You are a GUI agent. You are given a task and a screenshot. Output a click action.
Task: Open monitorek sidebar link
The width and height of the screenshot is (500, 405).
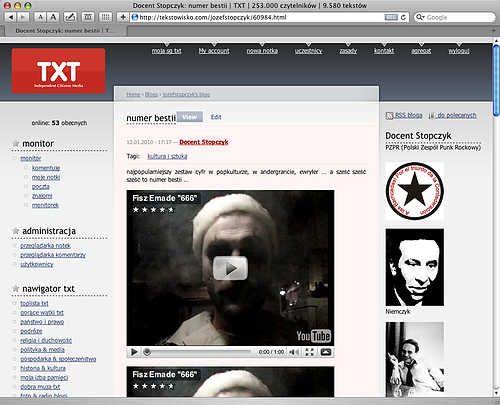[45, 205]
